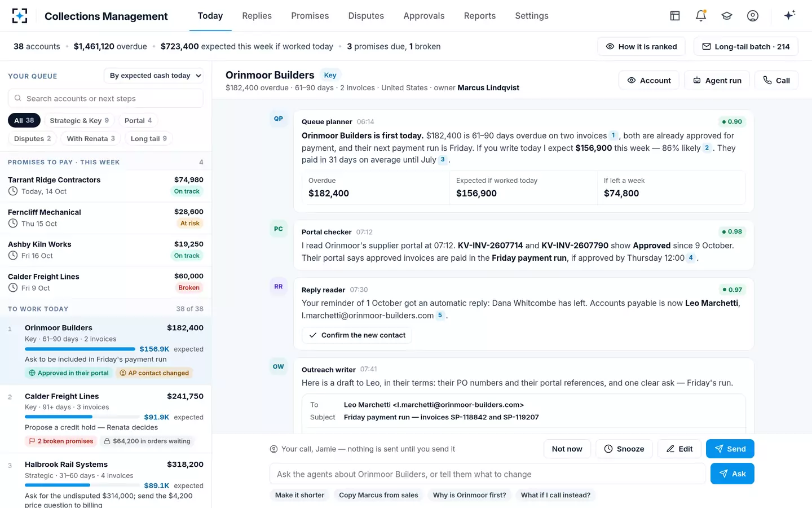Focus the Search accounts or next steps field

[106, 98]
